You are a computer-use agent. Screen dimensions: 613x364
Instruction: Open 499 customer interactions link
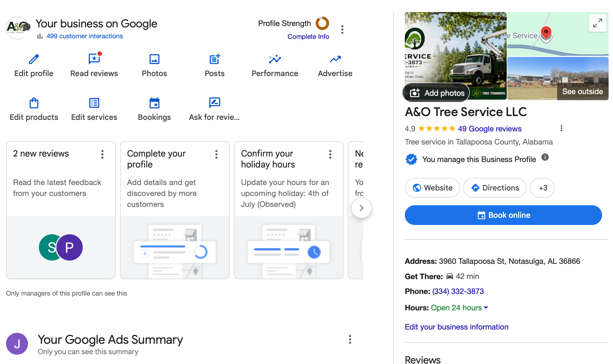click(x=85, y=36)
